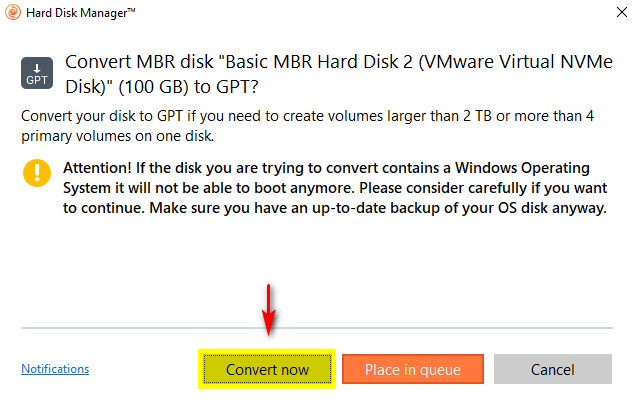This screenshot has width=635, height=404.
Task: Click the yellow attention warning icon
Action: coord(35,173)
